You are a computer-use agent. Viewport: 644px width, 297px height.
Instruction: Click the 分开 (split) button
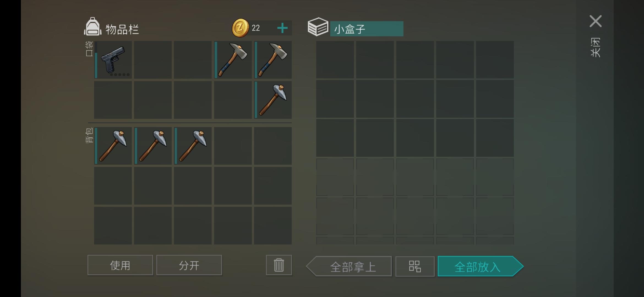(x=189, y=265)
